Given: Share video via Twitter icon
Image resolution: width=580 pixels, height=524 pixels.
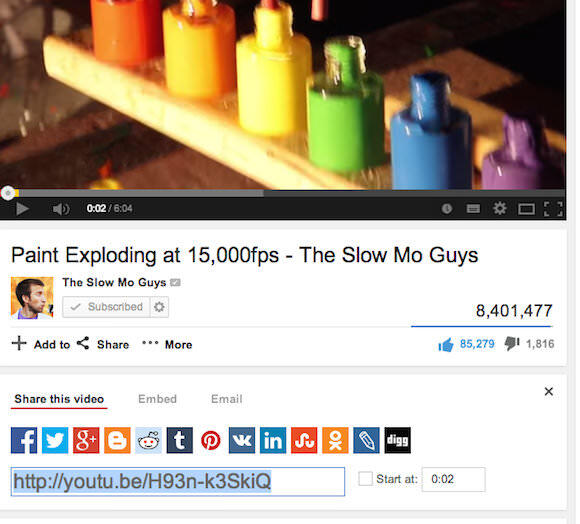Looking at the screenshot, I should pyautogui.click(x=55, y=440).
